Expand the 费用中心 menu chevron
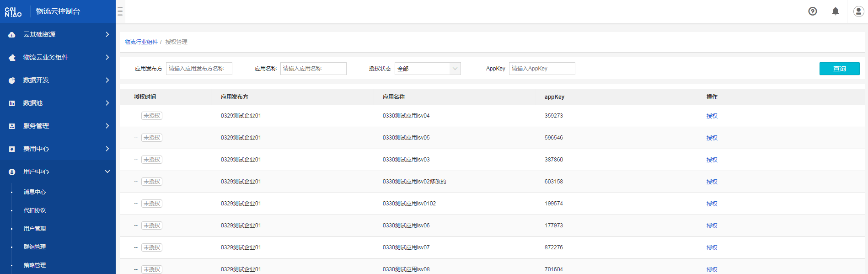 (107, 149)
